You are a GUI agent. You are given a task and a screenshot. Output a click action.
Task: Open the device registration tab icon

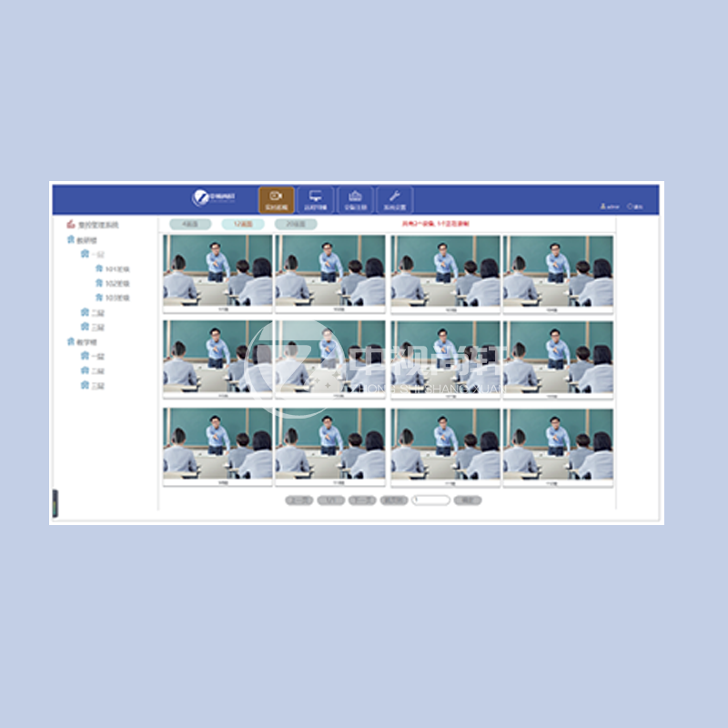355,199
